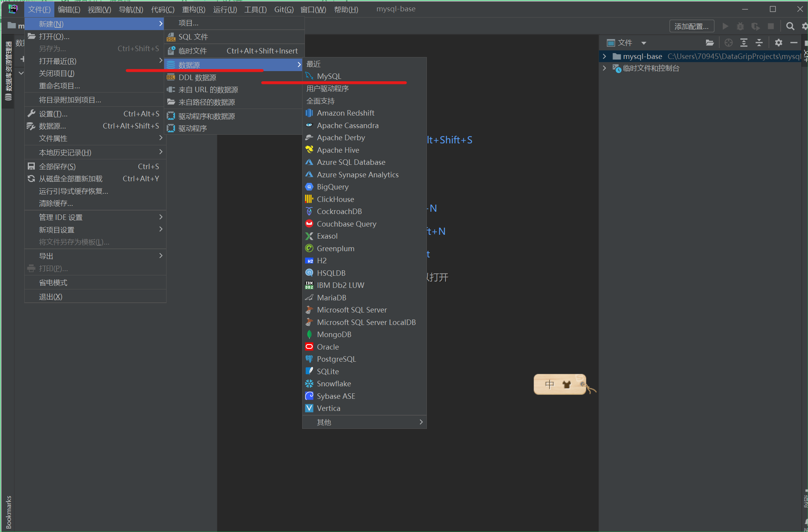Screen dimensions: 808x532
Task: Open the Files panel settings gear
Action: [x=778, y=43]
